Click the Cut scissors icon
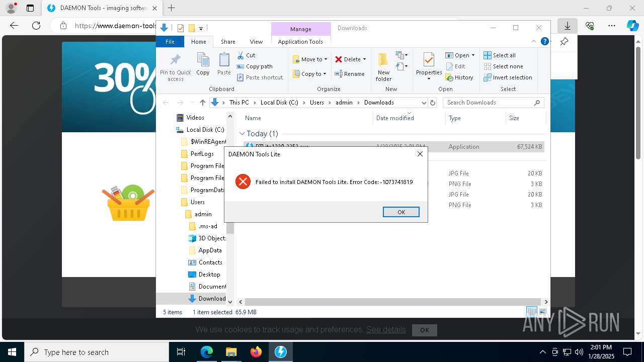Screen dimensions: 644x362 click(x=240, y=55)
